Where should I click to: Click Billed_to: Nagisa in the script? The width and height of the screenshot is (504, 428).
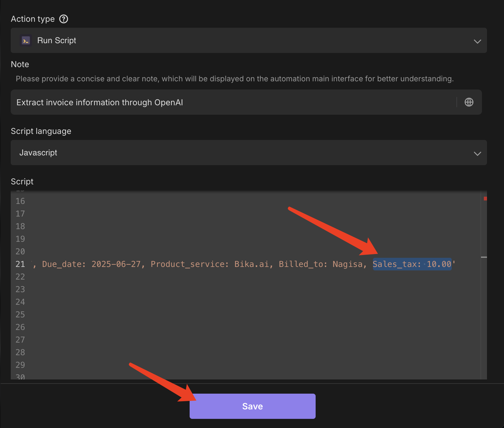click(x=321, y=264)
